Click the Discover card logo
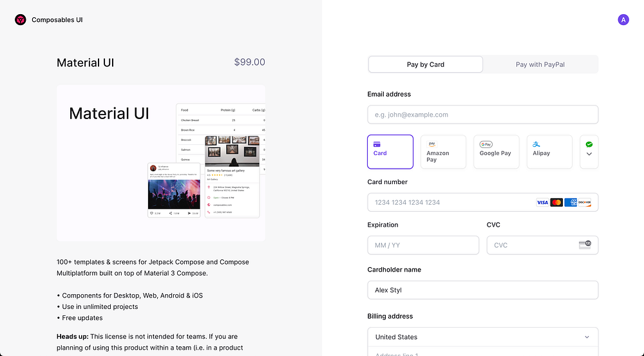The height and width of the screenshot is (356, 644). pyautogui.click(x=585, y=202)
